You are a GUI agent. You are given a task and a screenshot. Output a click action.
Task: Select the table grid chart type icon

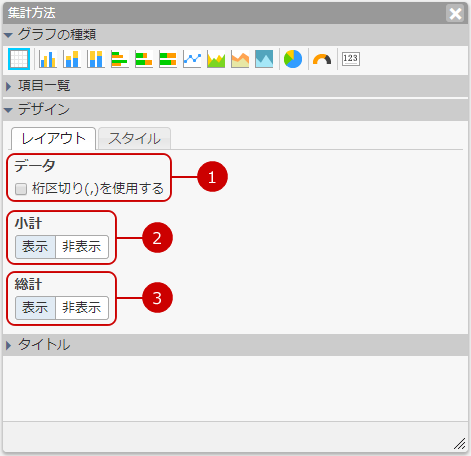(x=19, y=59)
